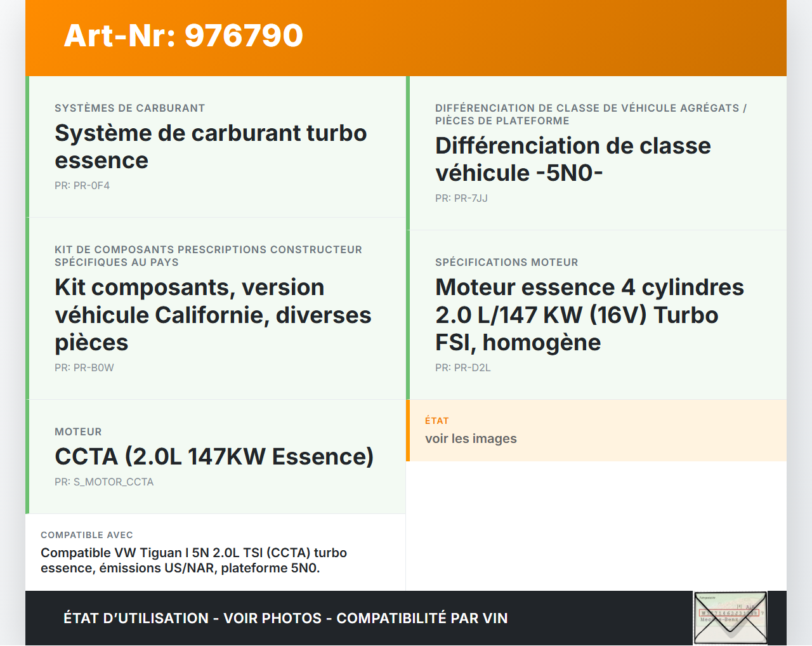Click the SPÉCIFICATIONS MOTEUR category label
812x646 pixels.
506,262
